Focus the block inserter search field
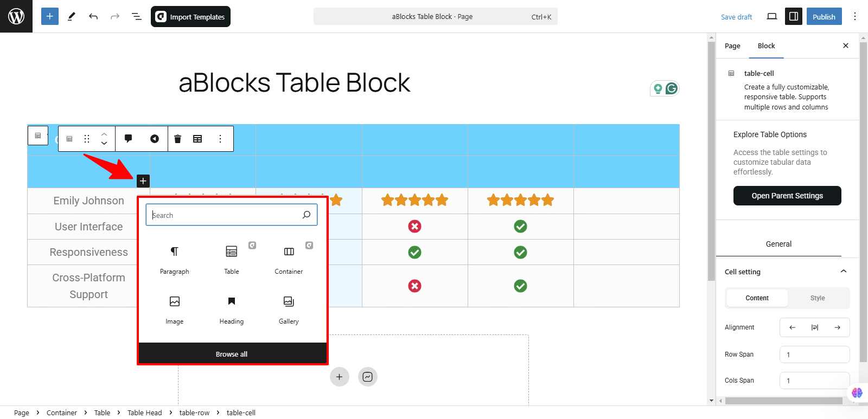 coord(232,215)
